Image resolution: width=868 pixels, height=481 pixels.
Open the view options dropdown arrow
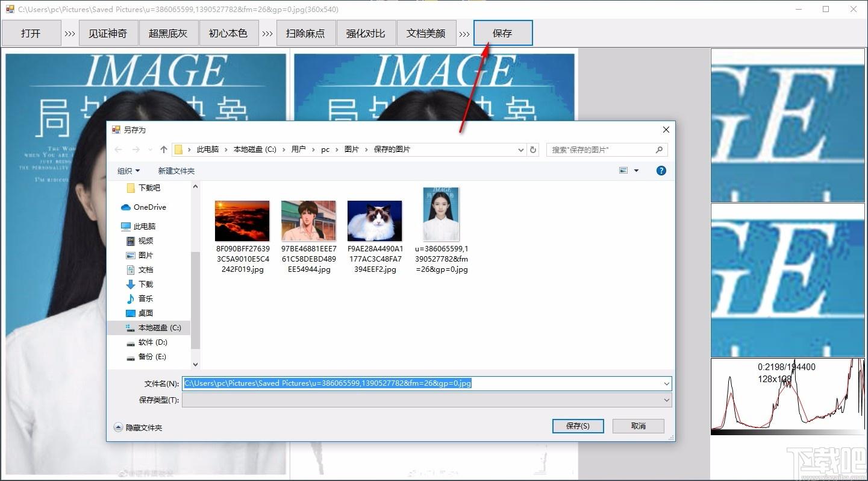[x=636, y=171]
